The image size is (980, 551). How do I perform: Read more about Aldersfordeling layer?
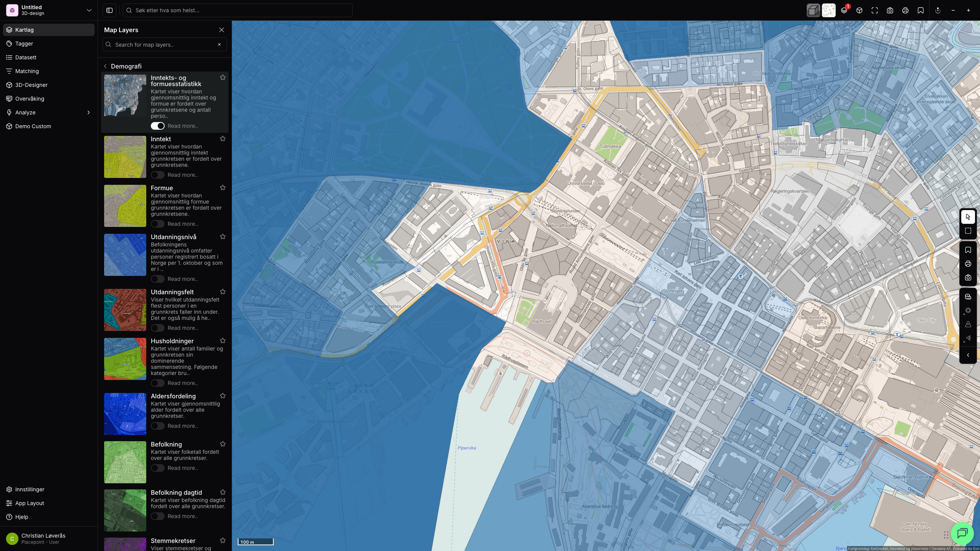click(x=183, y=426)
